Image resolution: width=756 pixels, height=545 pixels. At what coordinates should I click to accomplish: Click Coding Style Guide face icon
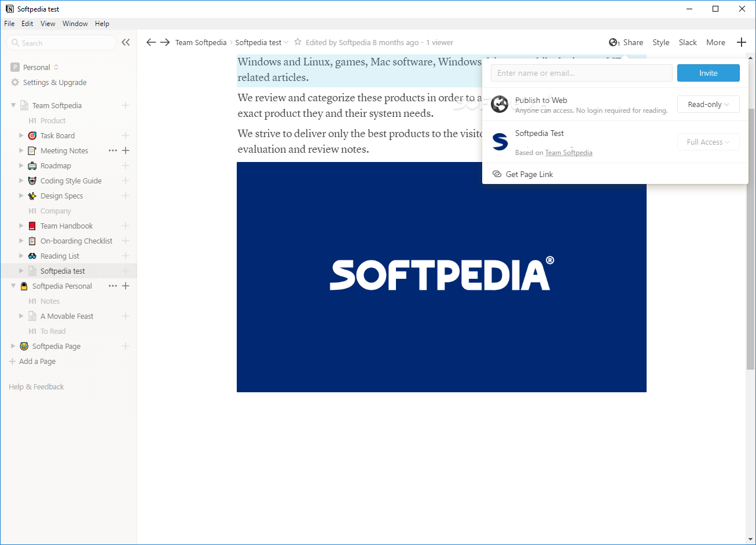pos(32,181)
